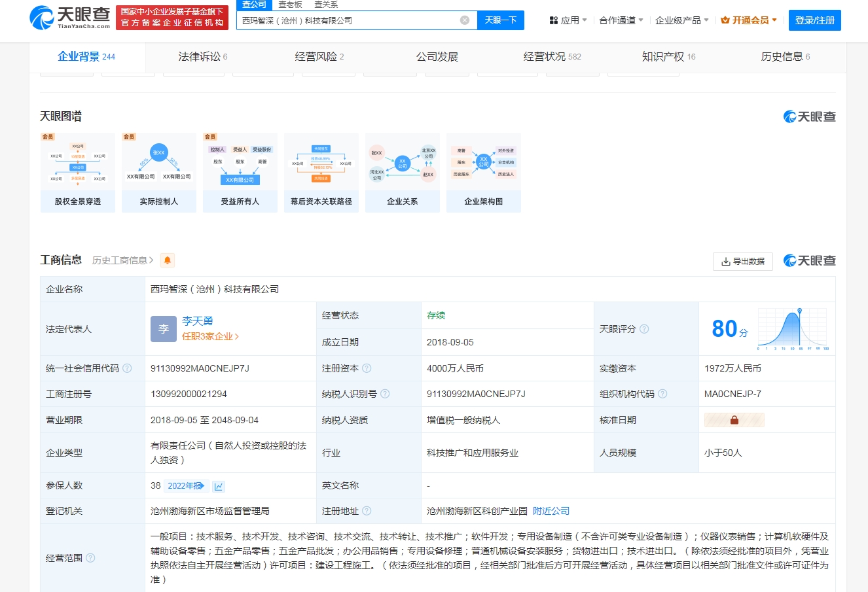This screenshot has height=592, width=868.
Task: Click help icon next to 注册资本
Action: (x=367, y=368)
